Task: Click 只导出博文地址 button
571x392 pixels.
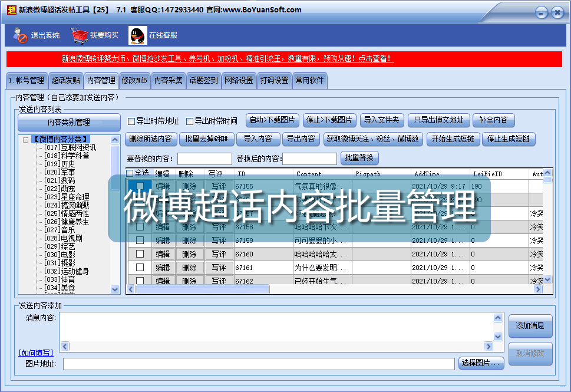Action: click(439, 120)
